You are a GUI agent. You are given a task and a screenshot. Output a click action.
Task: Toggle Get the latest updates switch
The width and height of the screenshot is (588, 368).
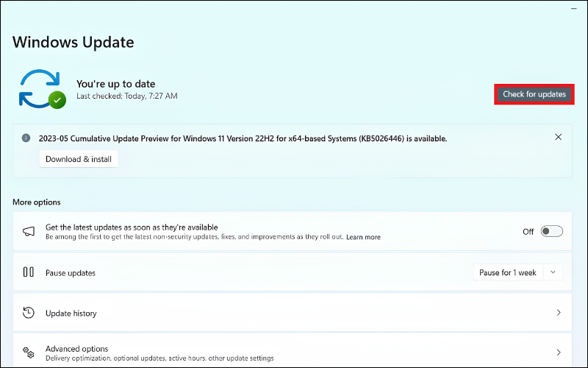(x=552, y=231)
